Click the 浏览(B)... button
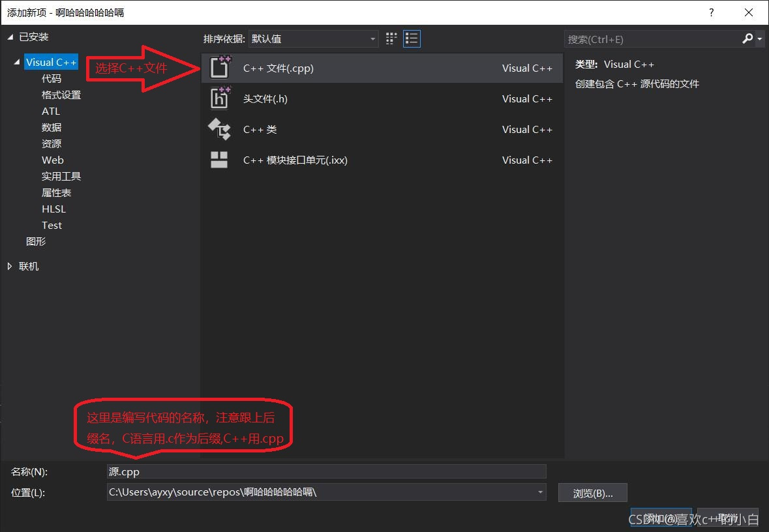Screen dimensions: 769x532 (x=592, y=493)
